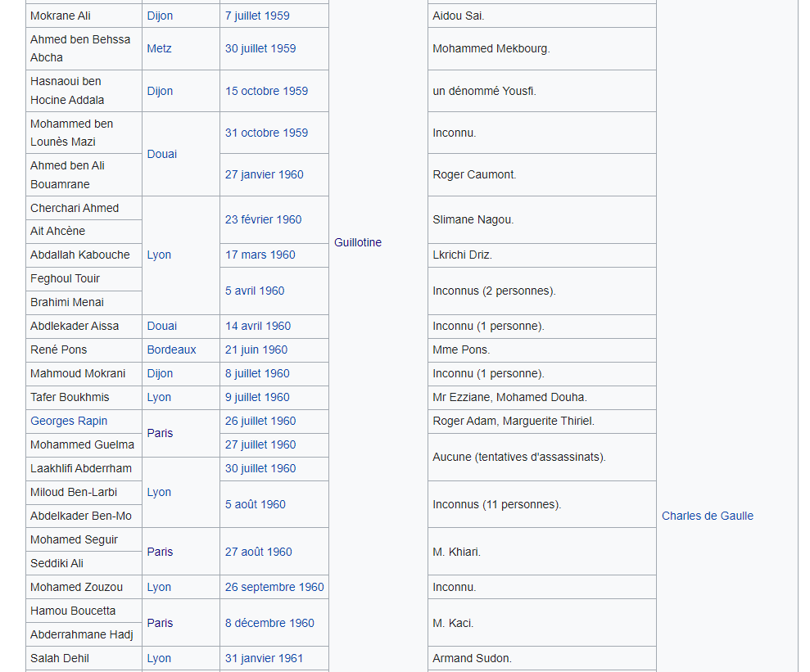Click the Charles de Gaulle link
The width and height of the screenshot is (810, 672).
tap(707, 516)
